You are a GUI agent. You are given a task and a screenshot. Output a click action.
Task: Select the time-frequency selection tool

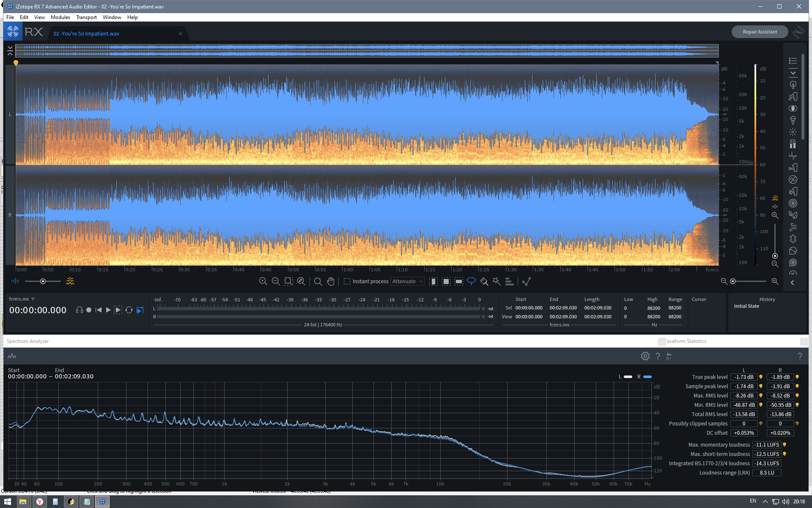click(446, 281)
